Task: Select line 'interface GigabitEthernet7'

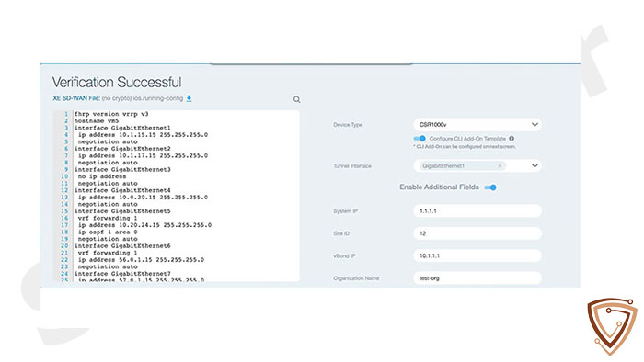Action: tap(122, 274)
